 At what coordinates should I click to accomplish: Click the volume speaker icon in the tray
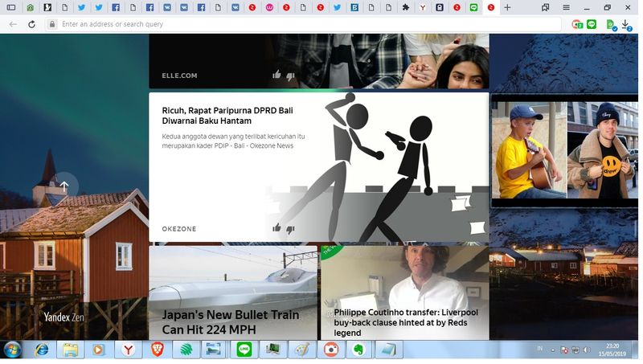(x=587, y=350)
